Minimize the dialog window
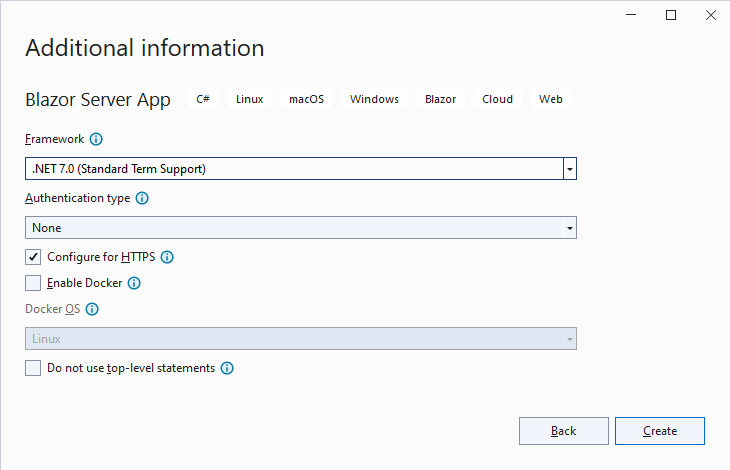Screen dimensions: 730x470 pos(631,15)
